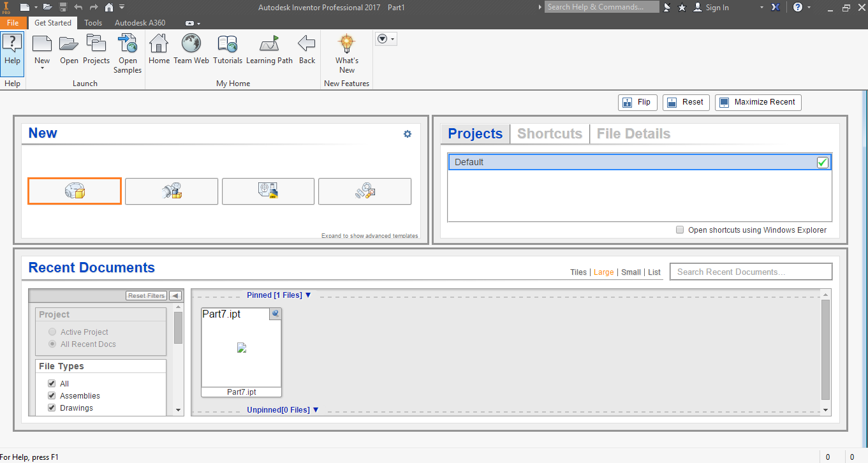The image size is (868, 463).
Task: Open the File menu
Action: click(13, 23)
